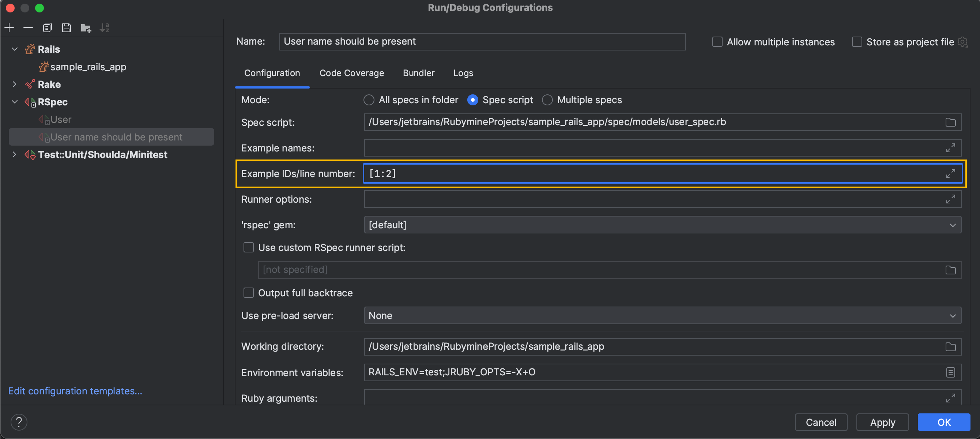Click the Remove Configuration minus icon
Viewport: 980px width, 439px height.
[x=28, y=27]
